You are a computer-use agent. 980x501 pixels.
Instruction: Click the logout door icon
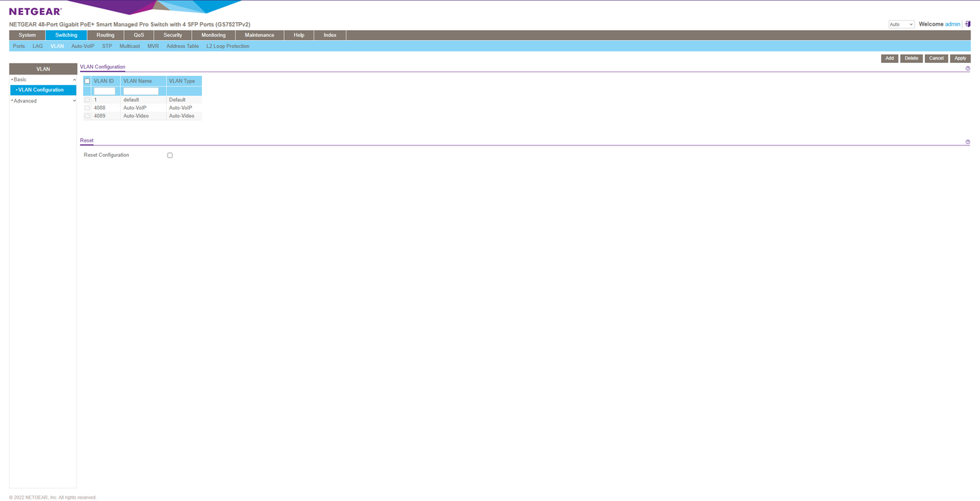pyautogui.click(x=968, y=24)
